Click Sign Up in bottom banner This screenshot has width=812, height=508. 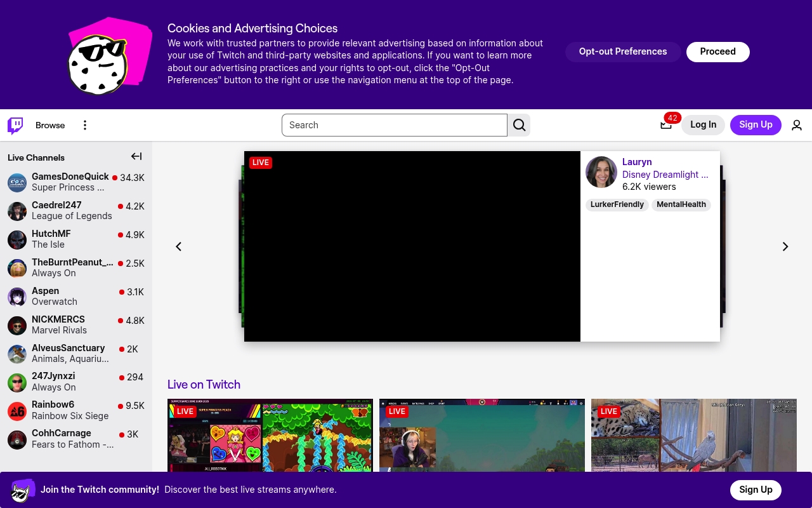756,490
